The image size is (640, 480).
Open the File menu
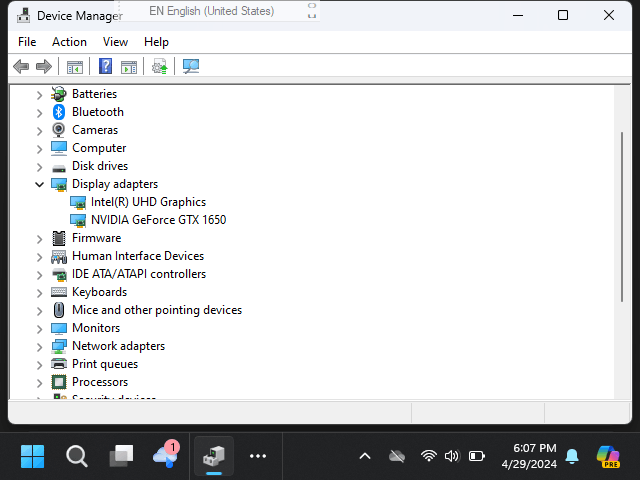[x=27, y=42]
